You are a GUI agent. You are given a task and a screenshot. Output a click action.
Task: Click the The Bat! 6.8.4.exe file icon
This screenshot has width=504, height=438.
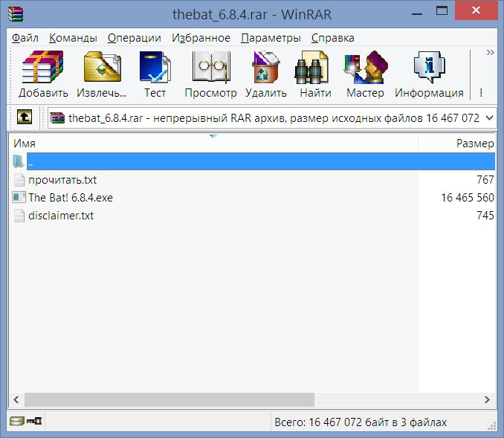click(x=19, y=197)
